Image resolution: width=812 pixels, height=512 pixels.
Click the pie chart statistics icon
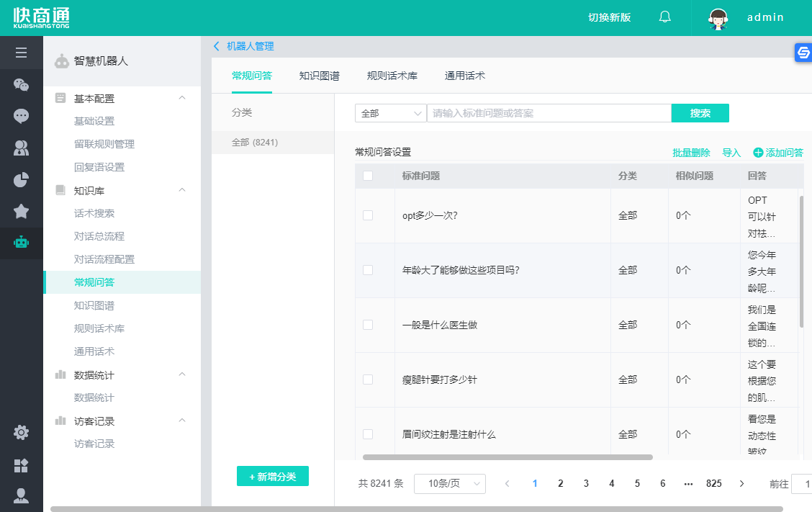click(x=22, y=179)
